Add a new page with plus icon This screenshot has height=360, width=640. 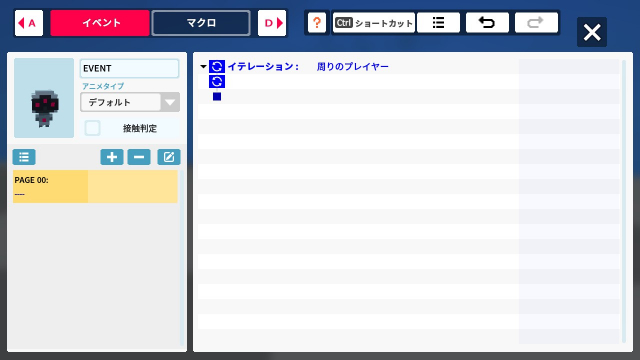112,157
